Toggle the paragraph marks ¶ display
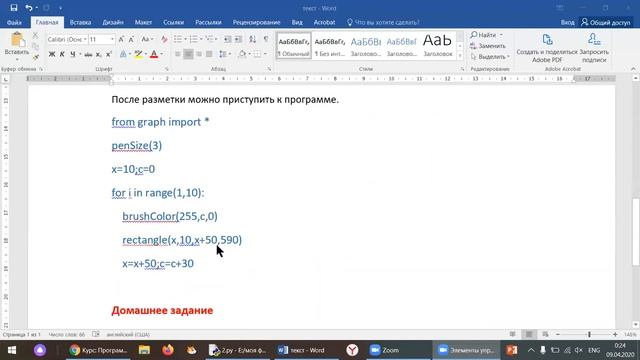The height and width of the screenshot is (360, 640). click(266, 39)
